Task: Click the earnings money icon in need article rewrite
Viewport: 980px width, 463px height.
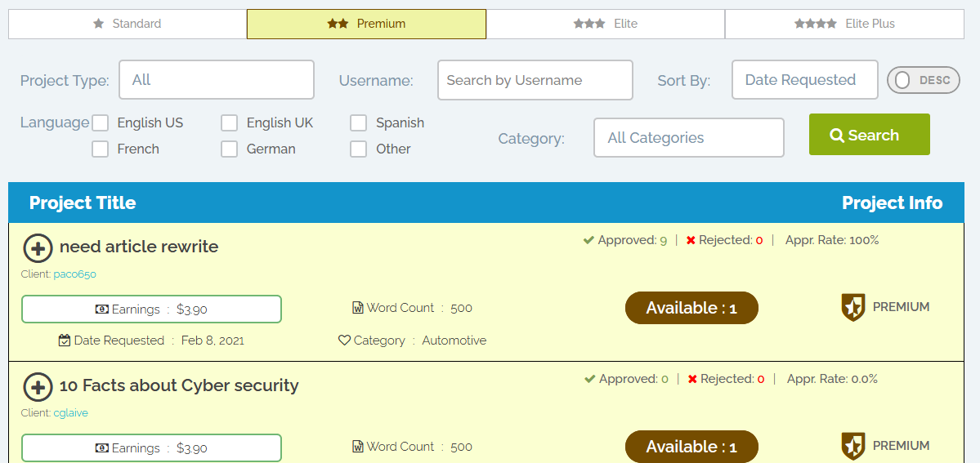Action: tap(101, 309)
